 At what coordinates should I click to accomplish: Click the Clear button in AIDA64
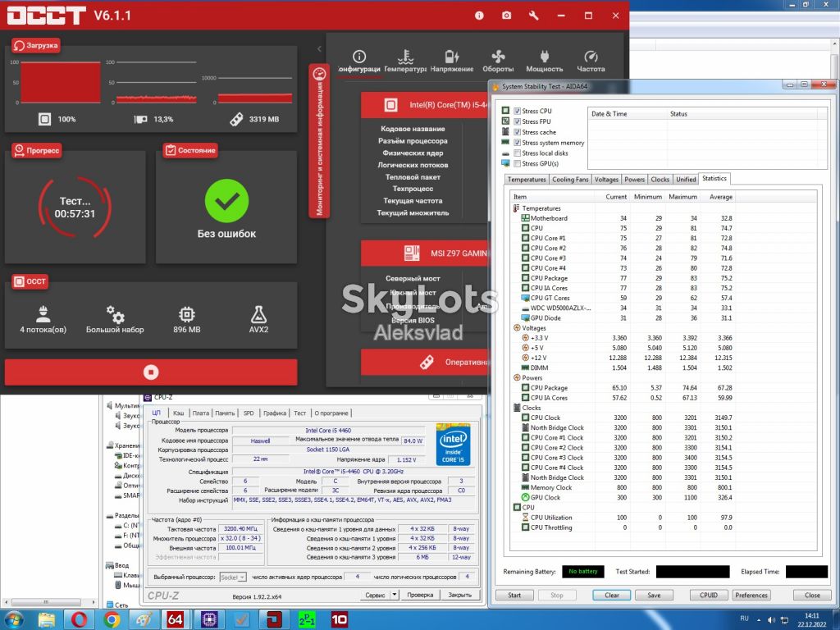[x=611, y=596]
